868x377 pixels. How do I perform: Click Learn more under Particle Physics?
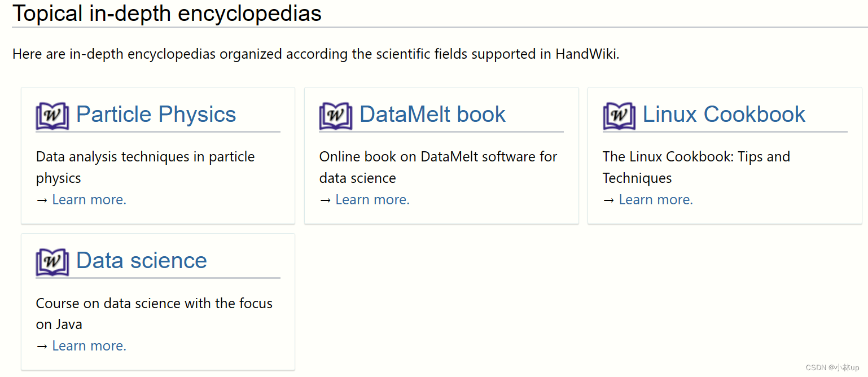[x=89, y=199]
